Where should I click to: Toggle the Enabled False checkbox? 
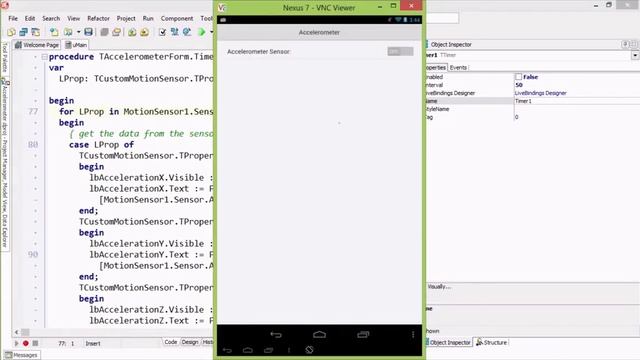pyautogui.click(x=518, y=77)
